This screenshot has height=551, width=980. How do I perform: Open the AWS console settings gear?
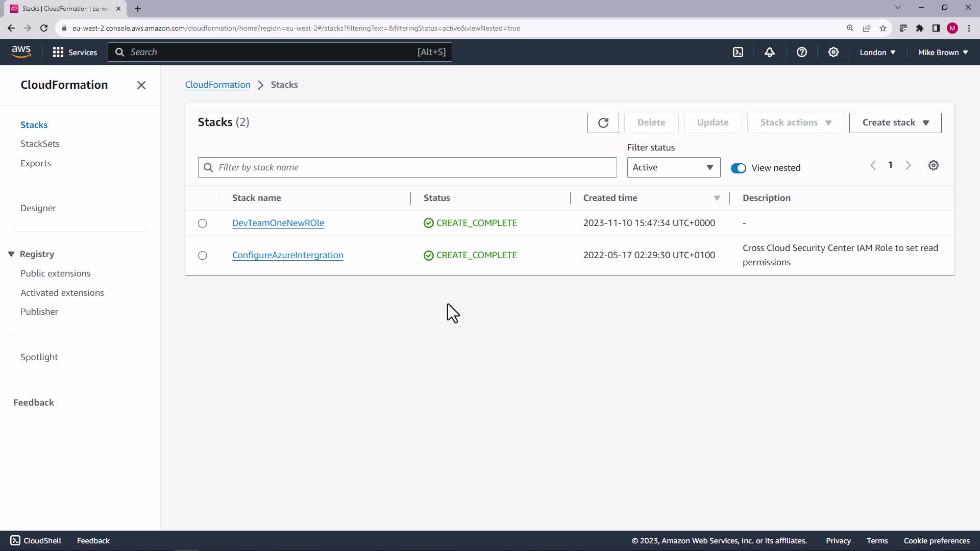[x=833, y=52]
